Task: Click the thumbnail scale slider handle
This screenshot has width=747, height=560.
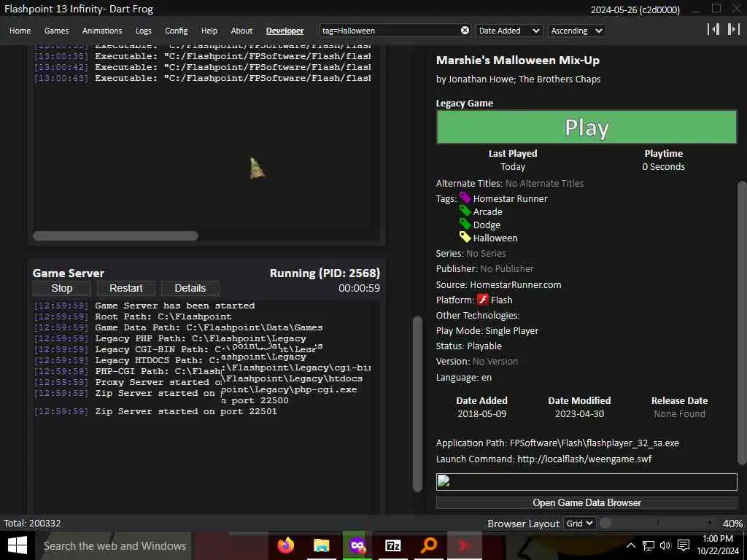Action: [x=605, y=523]
